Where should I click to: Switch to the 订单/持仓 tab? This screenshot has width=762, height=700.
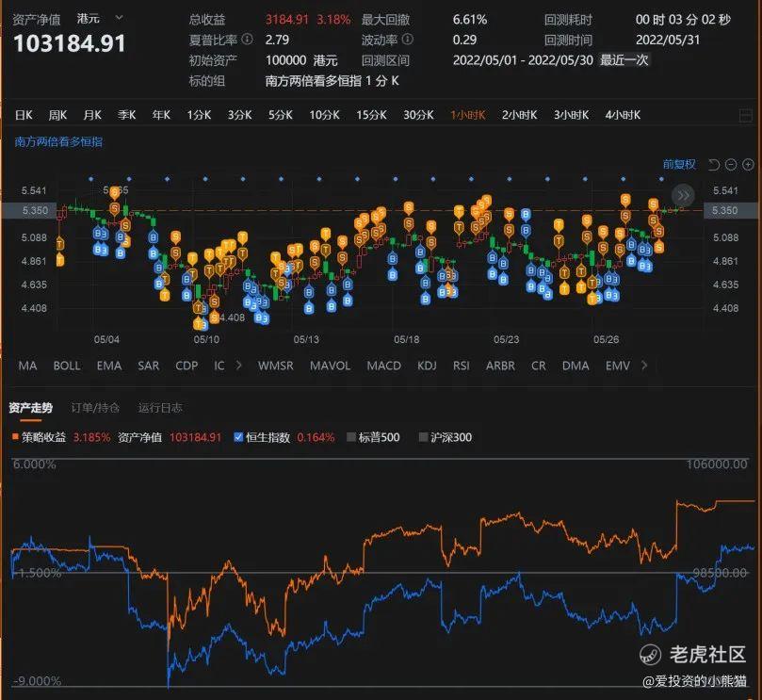point(95,408)
